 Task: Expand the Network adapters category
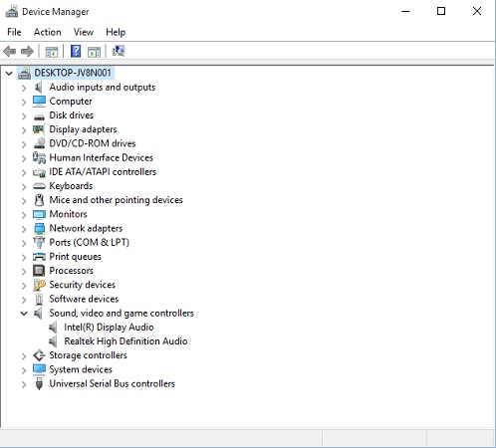coord(24,229)
